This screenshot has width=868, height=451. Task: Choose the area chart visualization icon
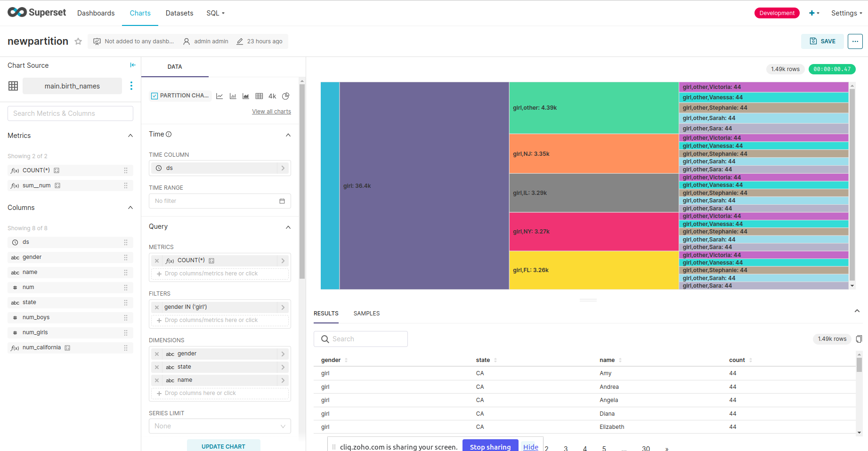[245, 96]
